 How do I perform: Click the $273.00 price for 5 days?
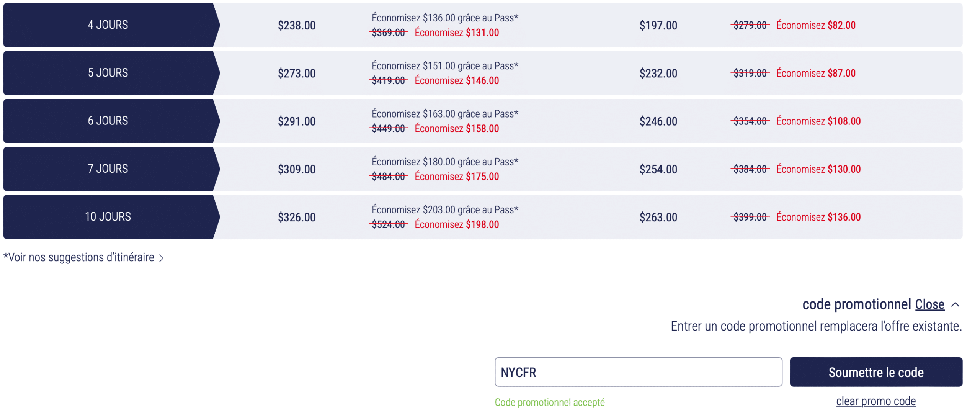click(297, 73)
